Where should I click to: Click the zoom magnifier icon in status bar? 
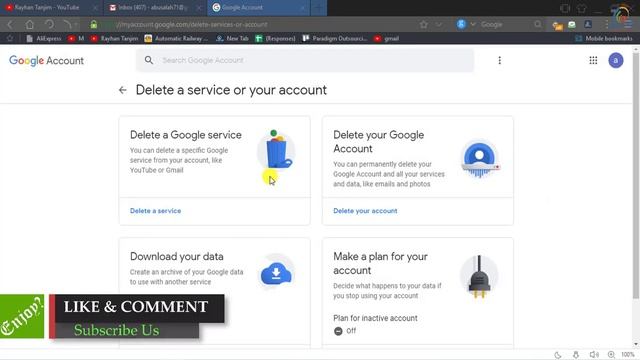coord(611,355)
